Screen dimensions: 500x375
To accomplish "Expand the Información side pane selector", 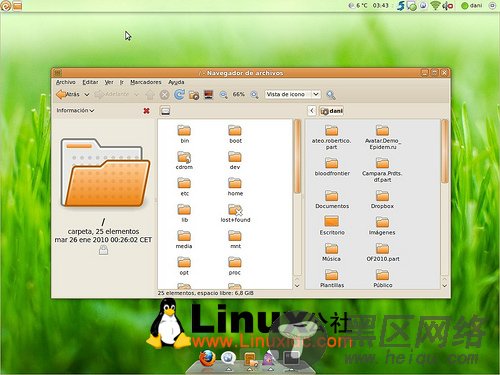I will tap(75, 110).
